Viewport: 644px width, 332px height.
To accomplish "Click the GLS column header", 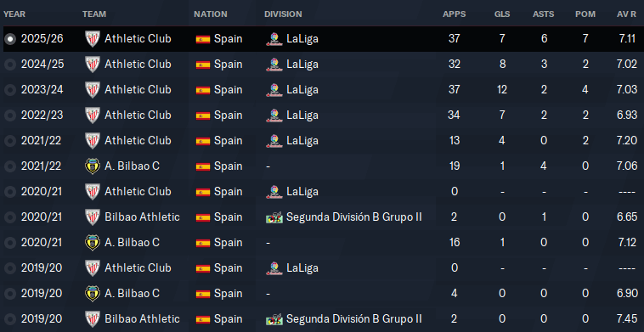I will pyautogui.click(x=502, y=14).
